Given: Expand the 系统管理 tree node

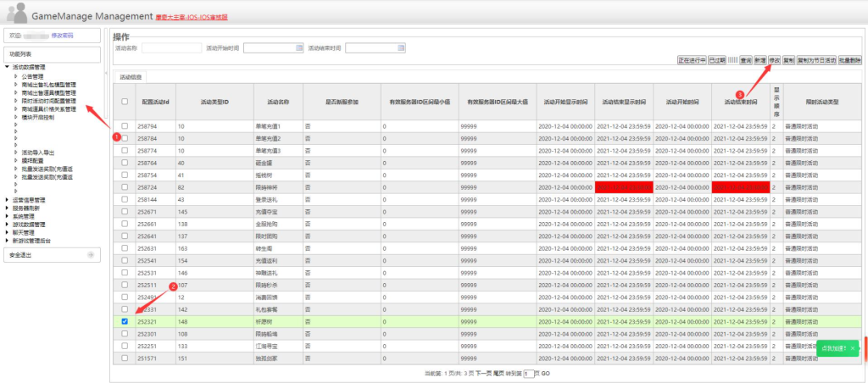Looking at the screenshot, I should 7,216.
